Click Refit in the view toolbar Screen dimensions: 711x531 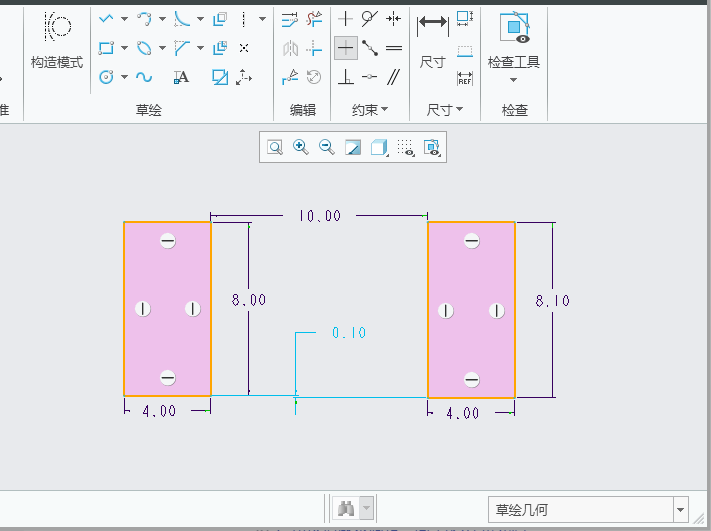pos(275,147)
